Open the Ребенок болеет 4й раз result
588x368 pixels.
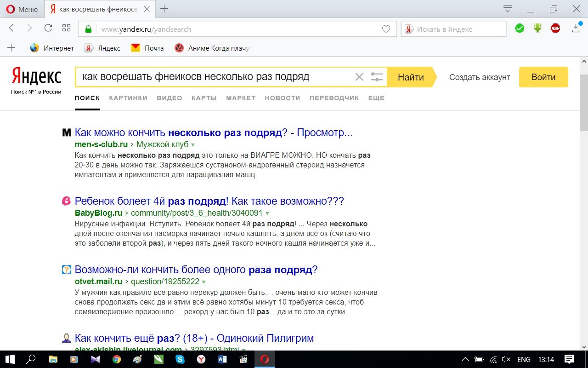pyautogui.click(x=209, y=201)
